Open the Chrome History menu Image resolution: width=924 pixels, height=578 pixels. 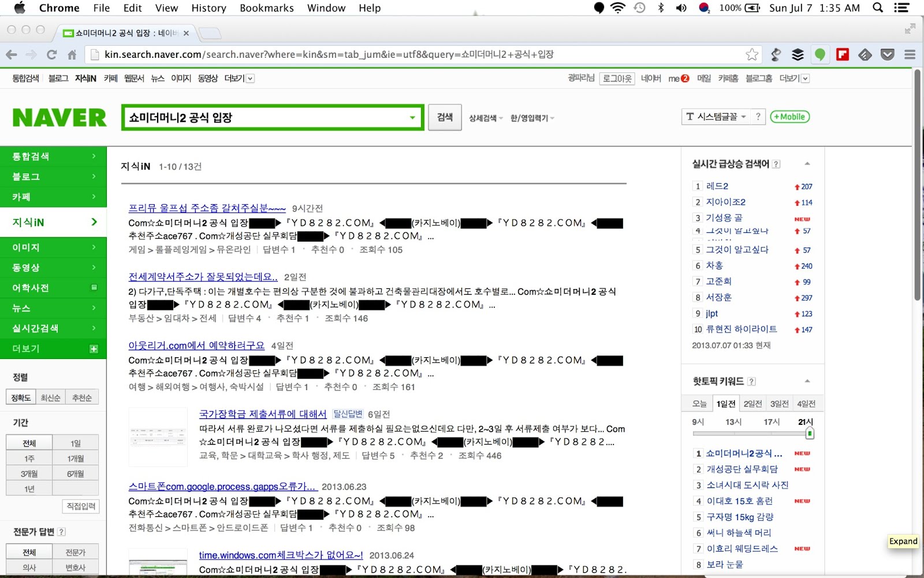tap(208, 8)
